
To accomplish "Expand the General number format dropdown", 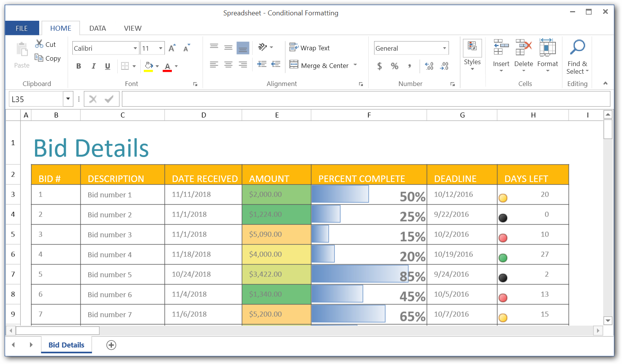I will pyautogui.click(x=444, y=48).
